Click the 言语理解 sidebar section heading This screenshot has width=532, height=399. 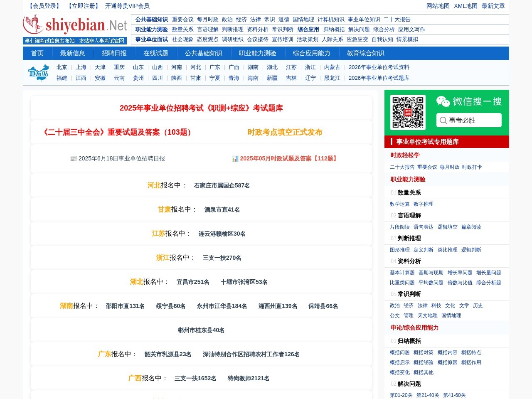pyautogui.click(x=409, y=215)
